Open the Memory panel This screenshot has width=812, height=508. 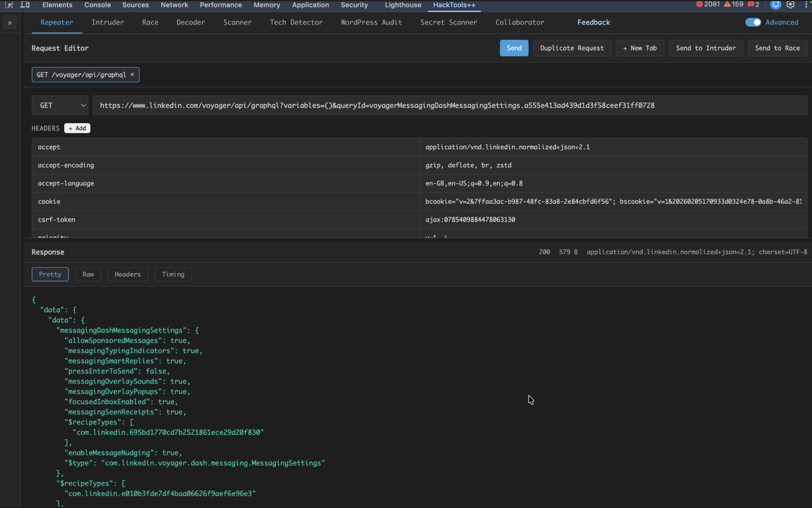tap(267, 4)
